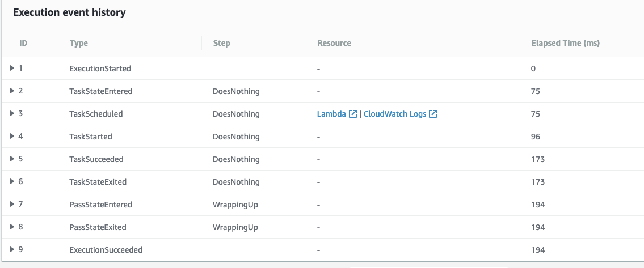Click the external-link icon beside Lambda
Viewport: 644px width, 268px height.
pos(353,114)
